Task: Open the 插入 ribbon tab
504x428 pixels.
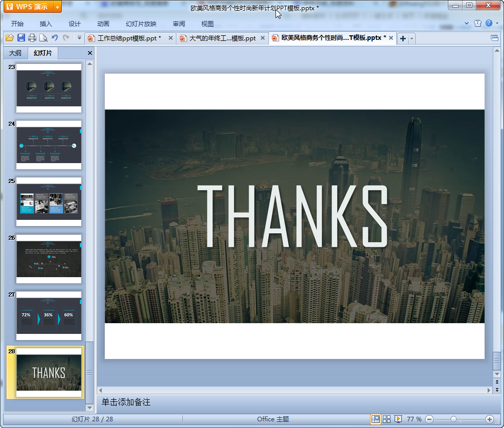Action: coord(46,24)
